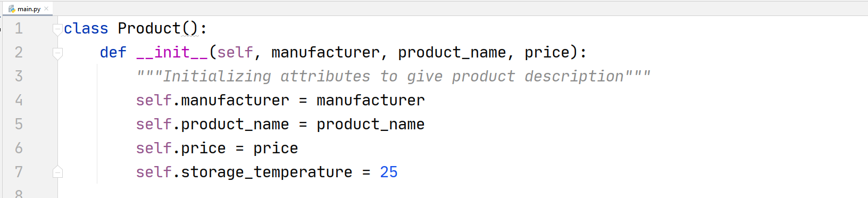
Task: Click the fold end marker on line 7
Action: pos(58,171)
